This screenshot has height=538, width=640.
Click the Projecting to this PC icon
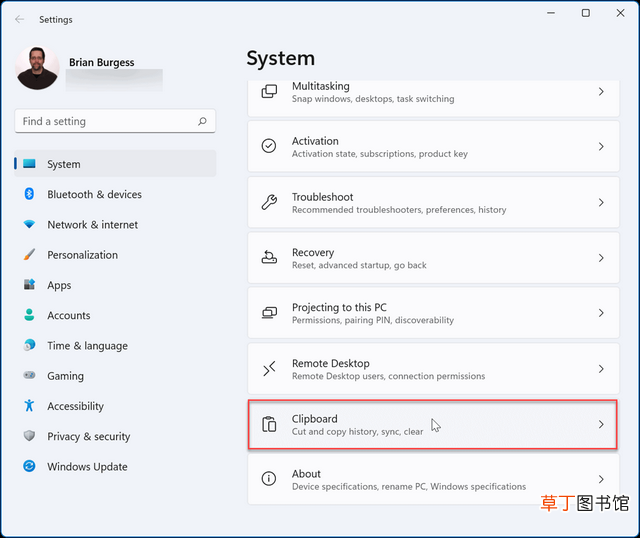[x=269, y=313]
